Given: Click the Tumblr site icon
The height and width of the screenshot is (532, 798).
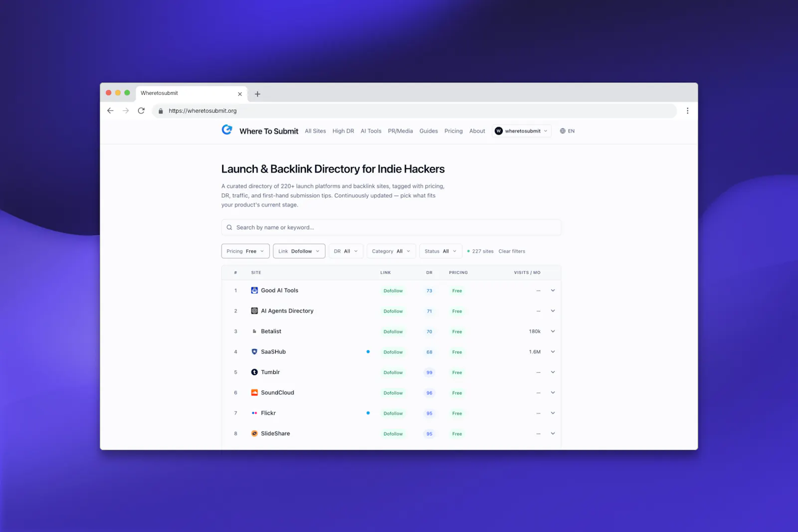Looking at the screenshot, I should pos(254,372).
